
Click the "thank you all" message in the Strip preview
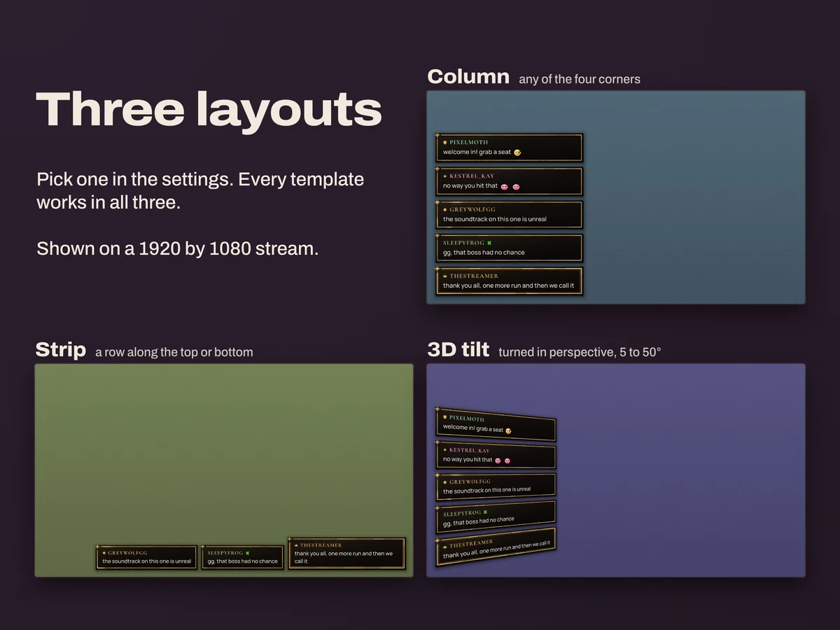pyautogui.click(x=344, y=557)
